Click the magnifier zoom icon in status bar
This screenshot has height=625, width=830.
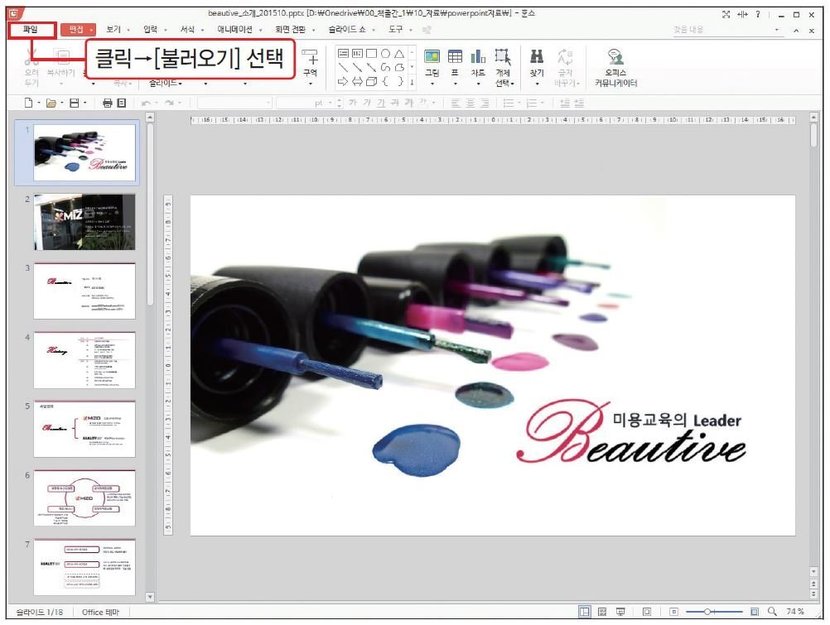772,612
